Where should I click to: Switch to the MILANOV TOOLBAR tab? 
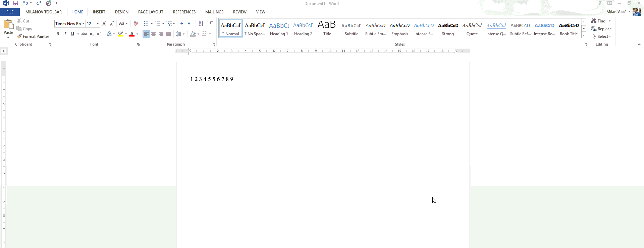click(44, 12)
